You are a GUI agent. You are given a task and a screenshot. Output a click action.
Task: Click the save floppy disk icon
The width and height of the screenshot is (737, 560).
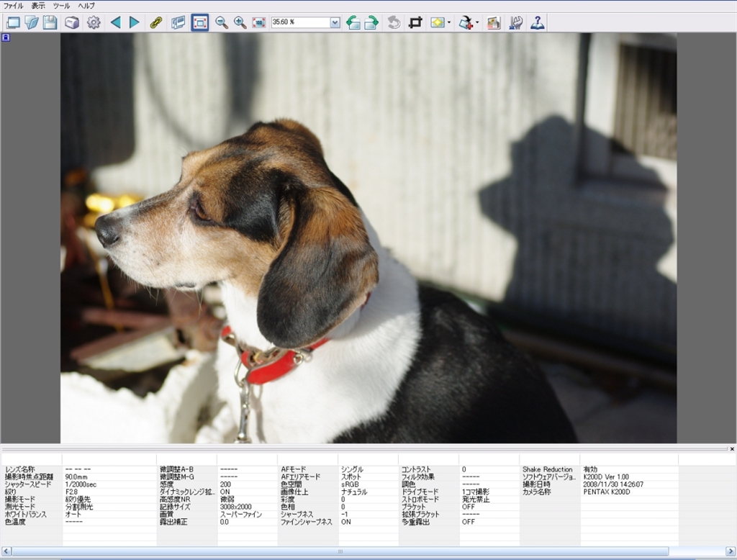50,22
